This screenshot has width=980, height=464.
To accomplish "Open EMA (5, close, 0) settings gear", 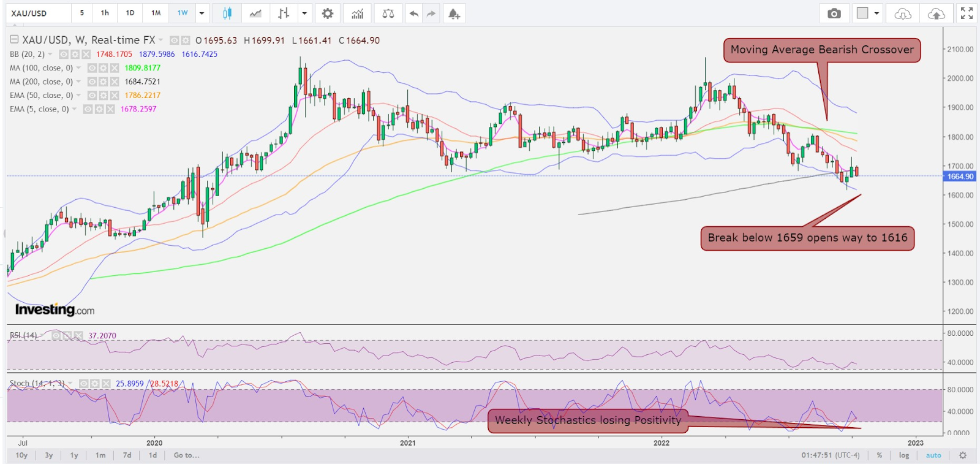I will (99, 109).
